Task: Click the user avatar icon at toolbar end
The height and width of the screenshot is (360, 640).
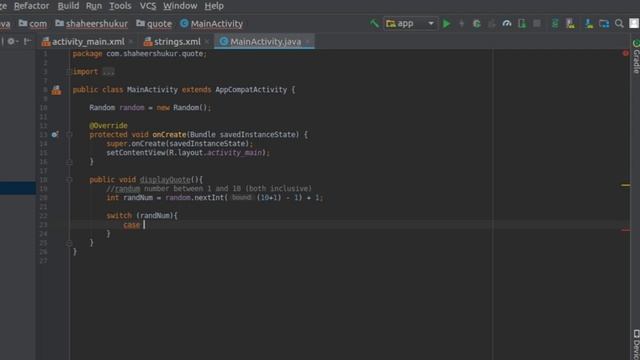Action: point(634,24)
